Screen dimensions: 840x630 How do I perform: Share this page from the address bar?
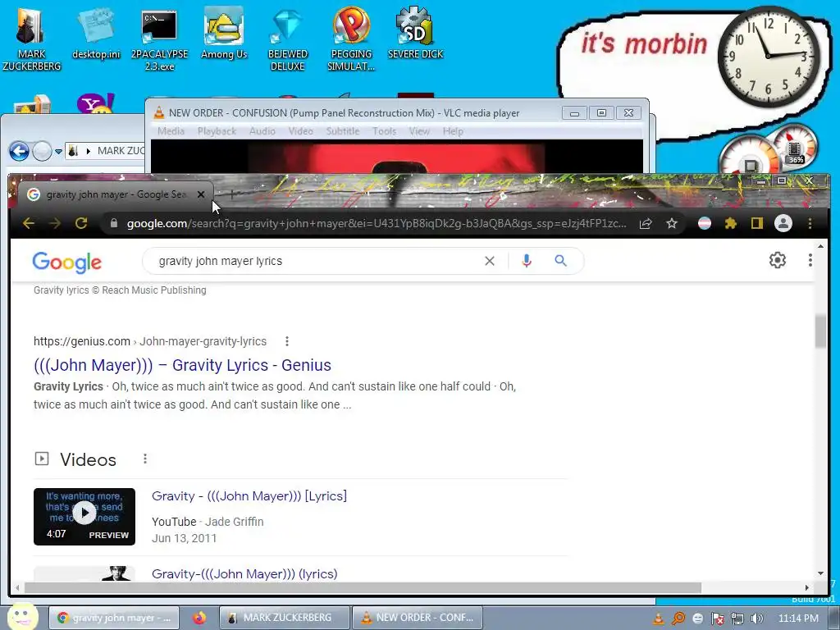[646, 223]
